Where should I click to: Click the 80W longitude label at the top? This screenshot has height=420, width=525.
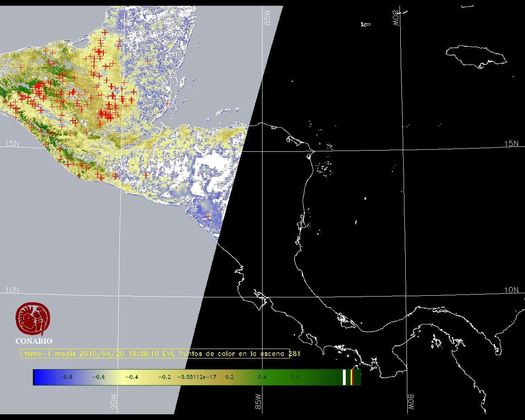coord(396,18)
